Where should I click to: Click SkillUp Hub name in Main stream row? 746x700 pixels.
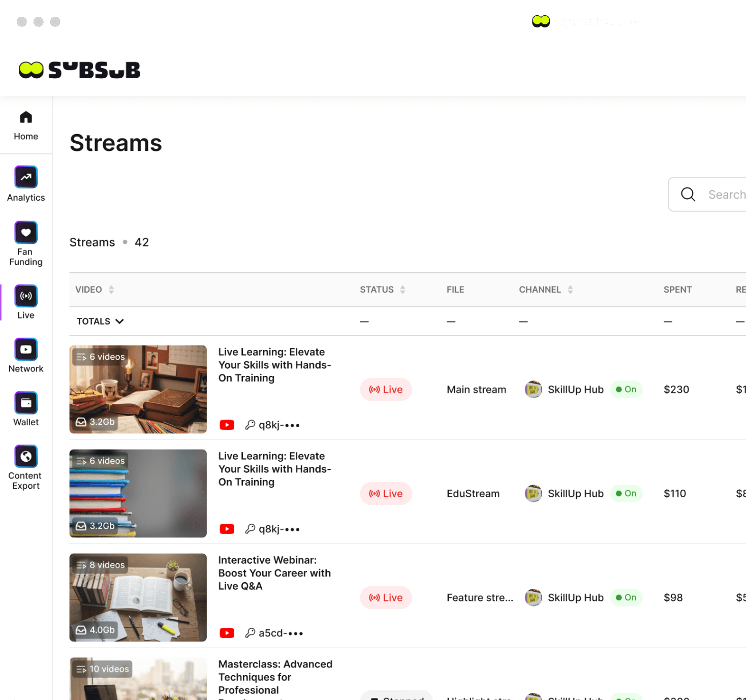[576, 390]
